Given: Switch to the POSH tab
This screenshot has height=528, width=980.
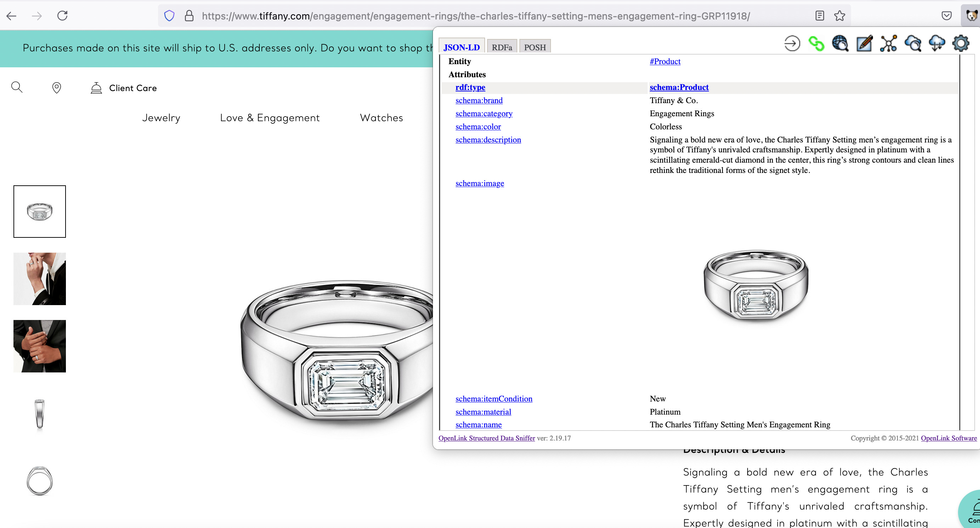Looking at the screenshot, I should tap(535, 47).
